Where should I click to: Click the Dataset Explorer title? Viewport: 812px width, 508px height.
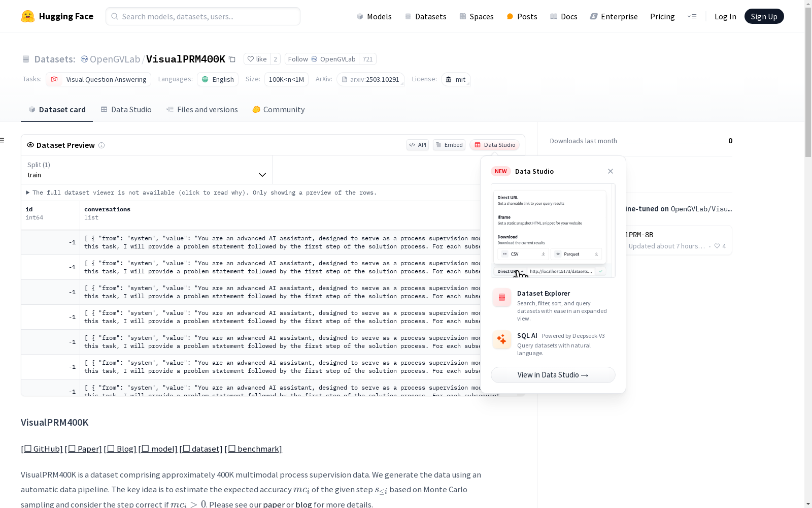point(544,293)
